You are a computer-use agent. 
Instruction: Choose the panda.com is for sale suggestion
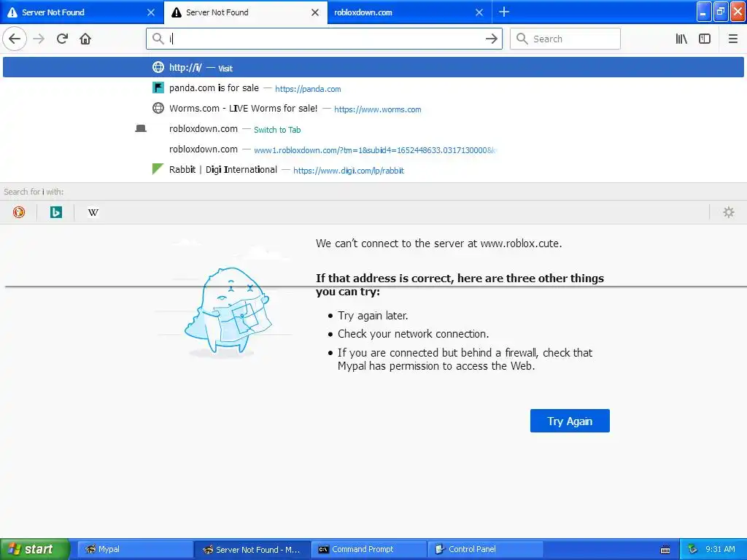pos(373,88)
